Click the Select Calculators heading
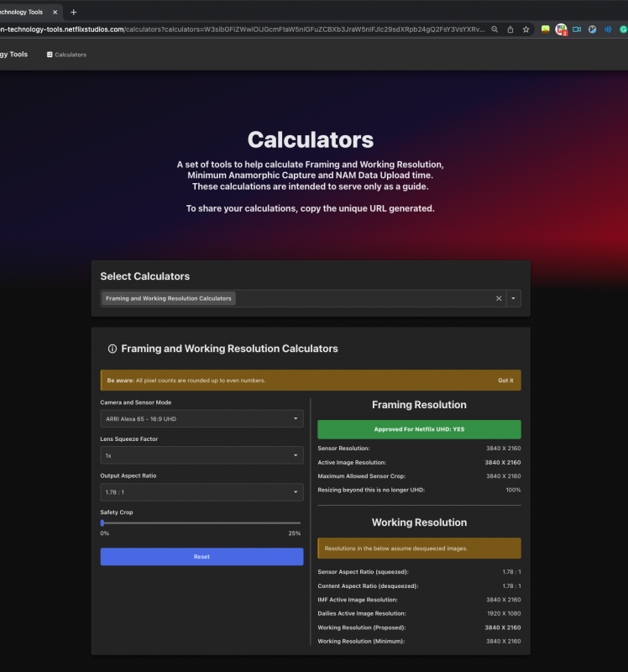The image size is (628, 672). [144, 276]
